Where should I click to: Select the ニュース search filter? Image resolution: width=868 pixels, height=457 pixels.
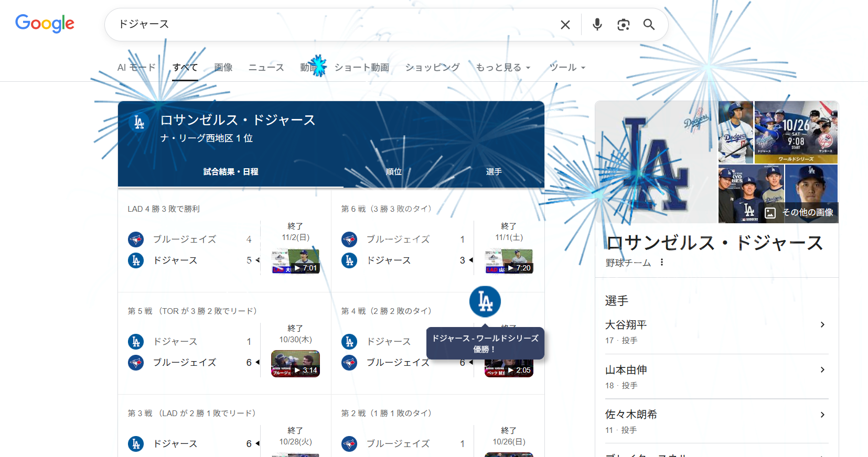point(266,68)
